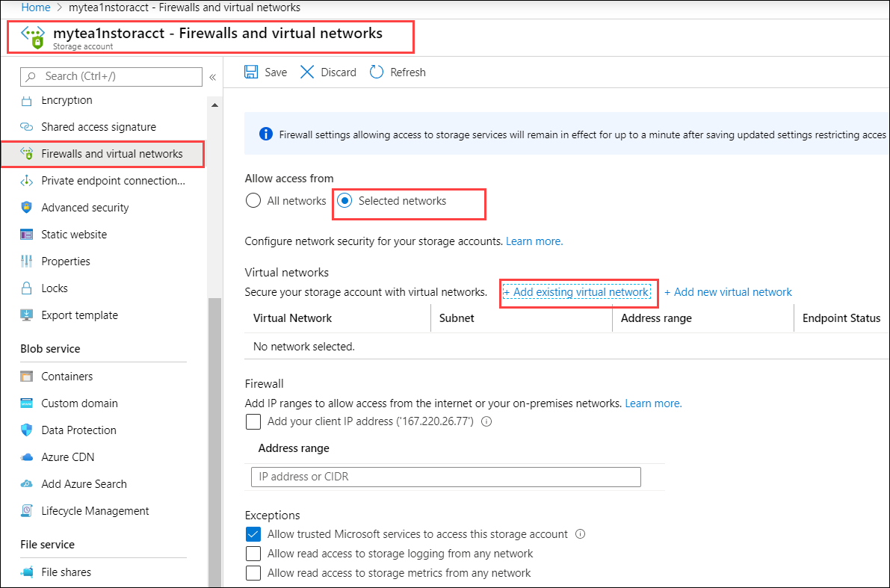Select the Selected networks radio button

point(344,201)
